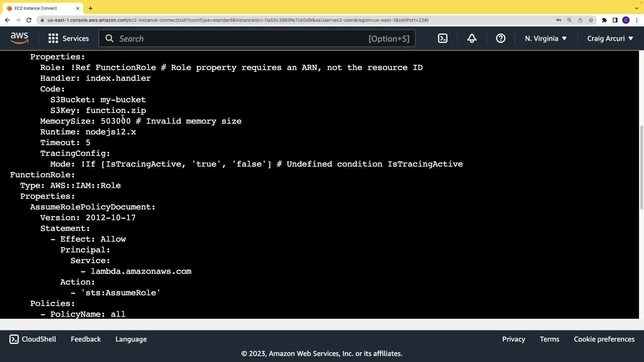Expand the Craig Arcuri account menu

[x=610, y=39]
